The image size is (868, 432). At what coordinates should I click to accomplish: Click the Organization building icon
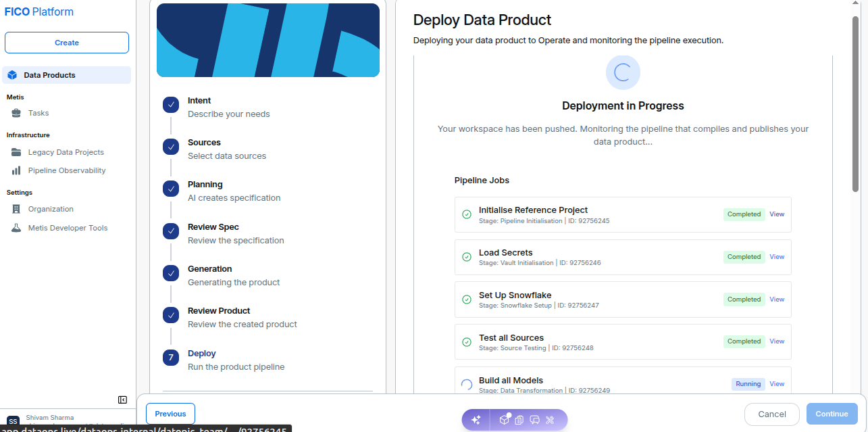pos(16,209)
